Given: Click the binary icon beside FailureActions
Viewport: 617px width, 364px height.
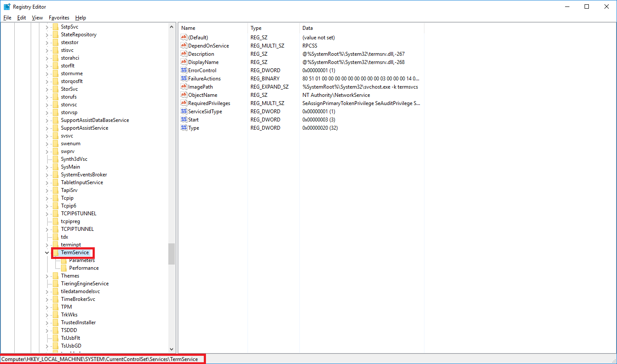Looking at the screenshot, I should [x=184, y=78].
